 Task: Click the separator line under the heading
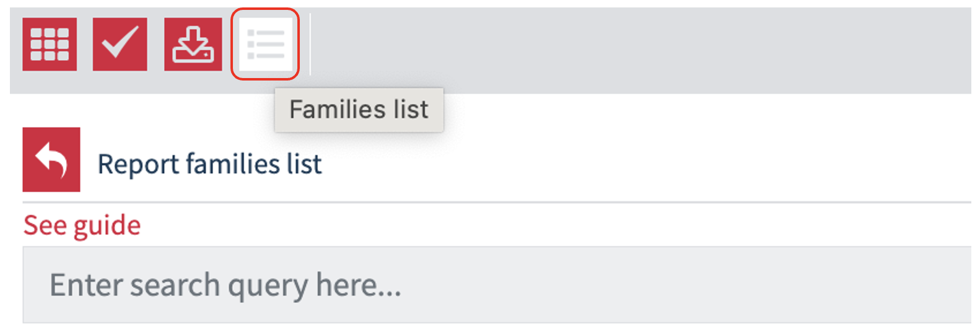click(497, 202)
